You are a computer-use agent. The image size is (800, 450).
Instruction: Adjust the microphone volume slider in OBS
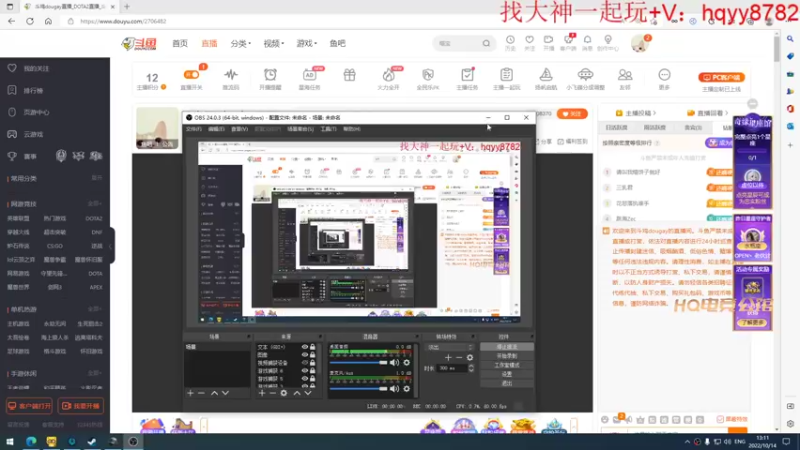[358, 389]
